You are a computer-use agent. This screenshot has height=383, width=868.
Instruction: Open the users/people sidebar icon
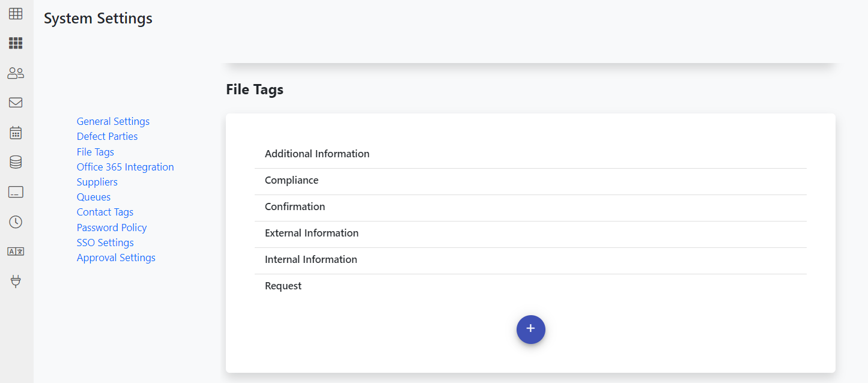pos(16,73)
